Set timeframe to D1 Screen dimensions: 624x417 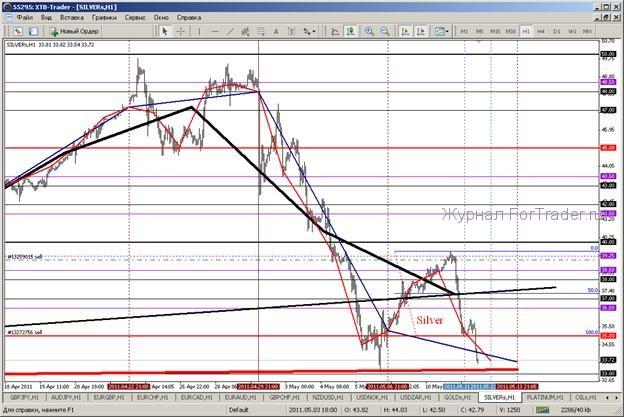coord(557,31)
